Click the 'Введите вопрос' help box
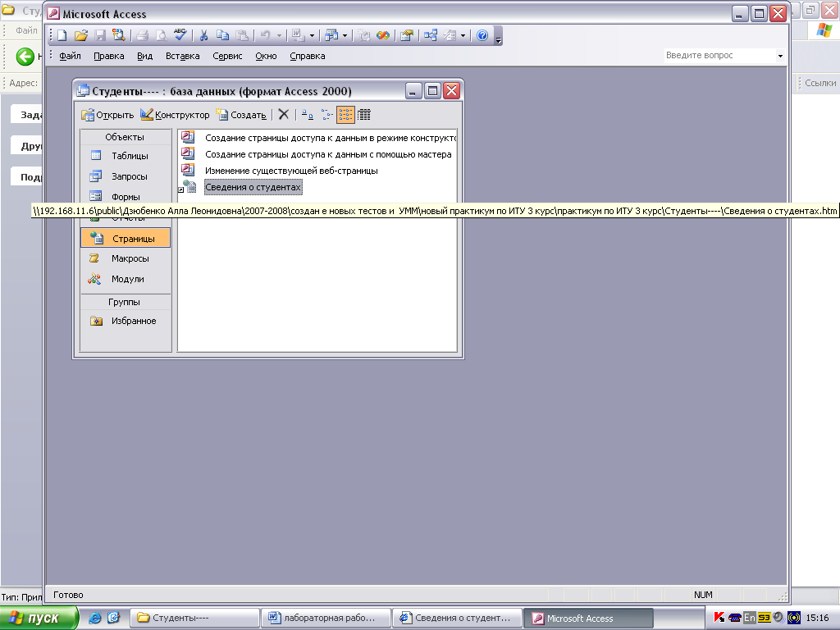Image resolution: width=840 pixels, height=630 pixels. click(719, 55)
